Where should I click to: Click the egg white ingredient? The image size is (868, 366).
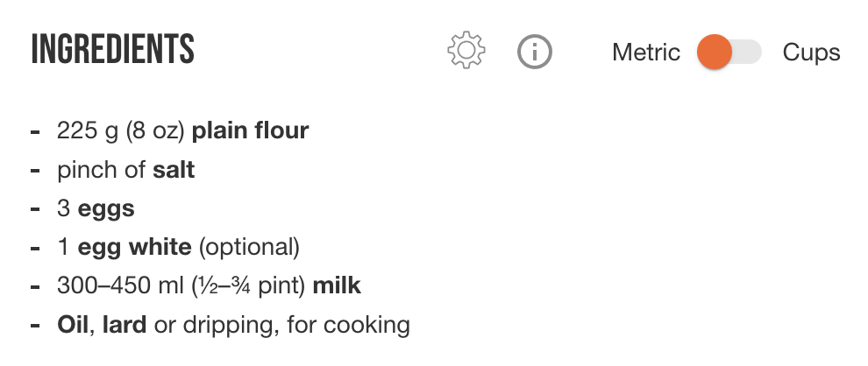134,247
